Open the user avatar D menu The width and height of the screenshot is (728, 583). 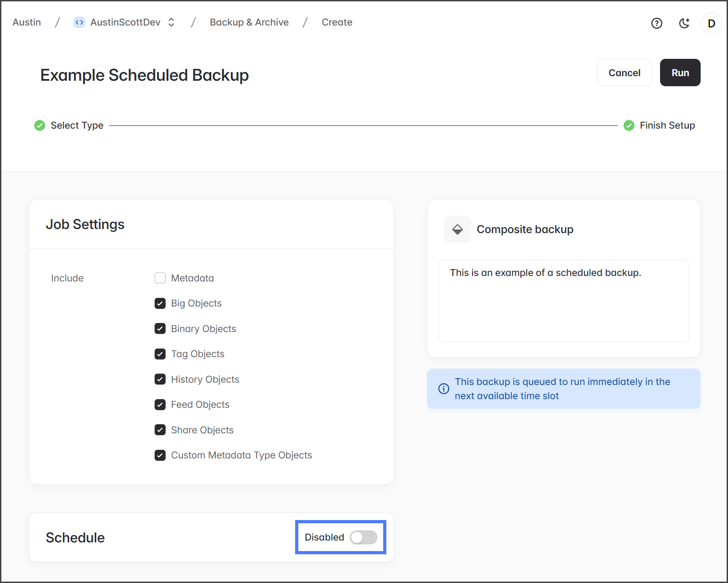click(x=711, y=23)
